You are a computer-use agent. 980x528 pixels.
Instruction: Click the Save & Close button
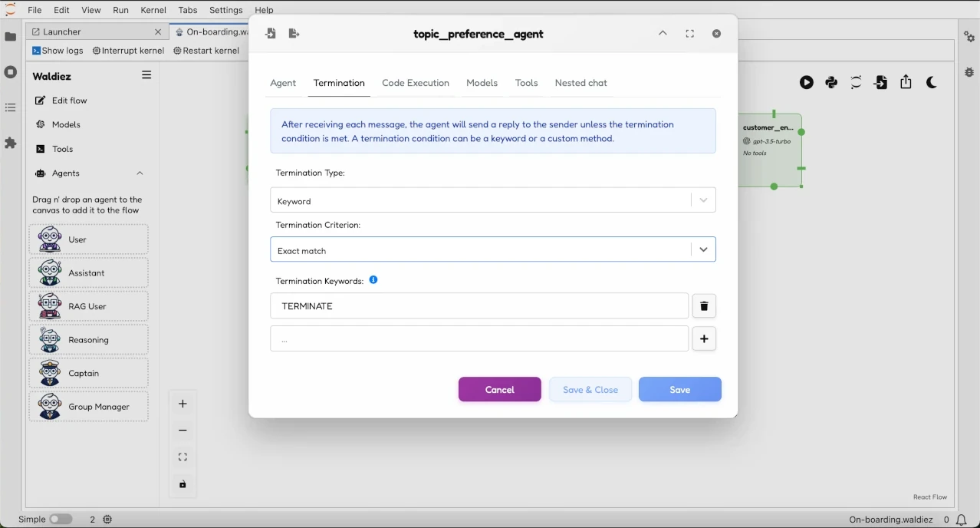590,389
